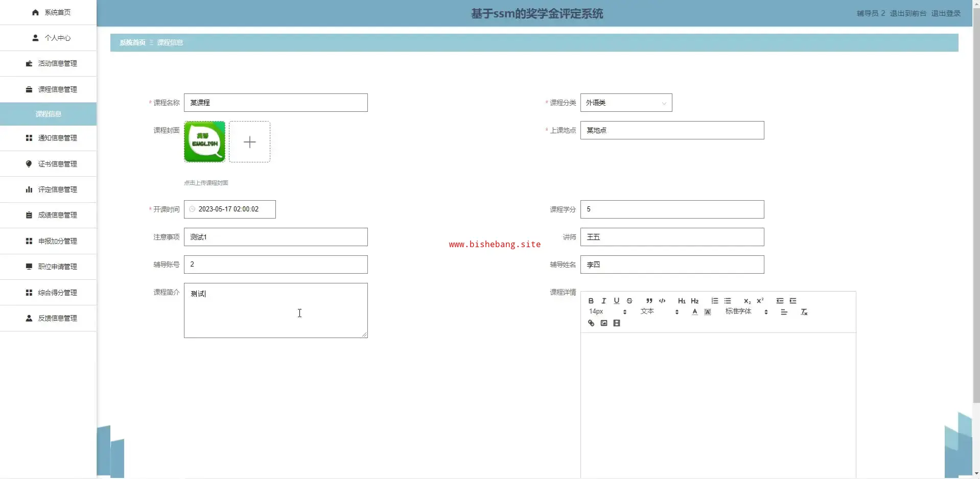
Task: Click the 退出登录 link
Action: coord(946,13)
